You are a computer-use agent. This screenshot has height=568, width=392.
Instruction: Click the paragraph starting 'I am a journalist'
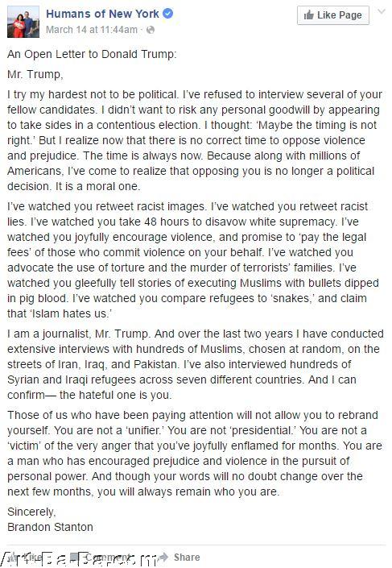[x=196, y=364]
